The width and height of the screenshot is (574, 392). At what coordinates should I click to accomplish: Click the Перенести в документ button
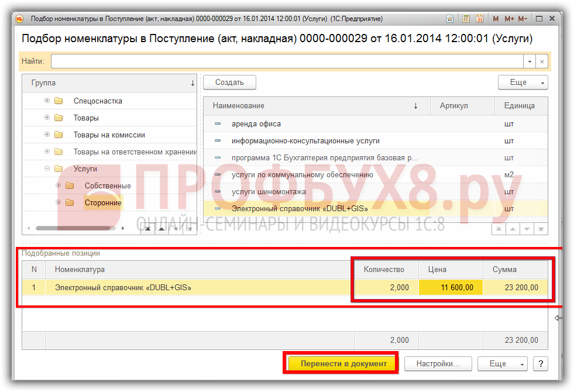tap(343, 363)
